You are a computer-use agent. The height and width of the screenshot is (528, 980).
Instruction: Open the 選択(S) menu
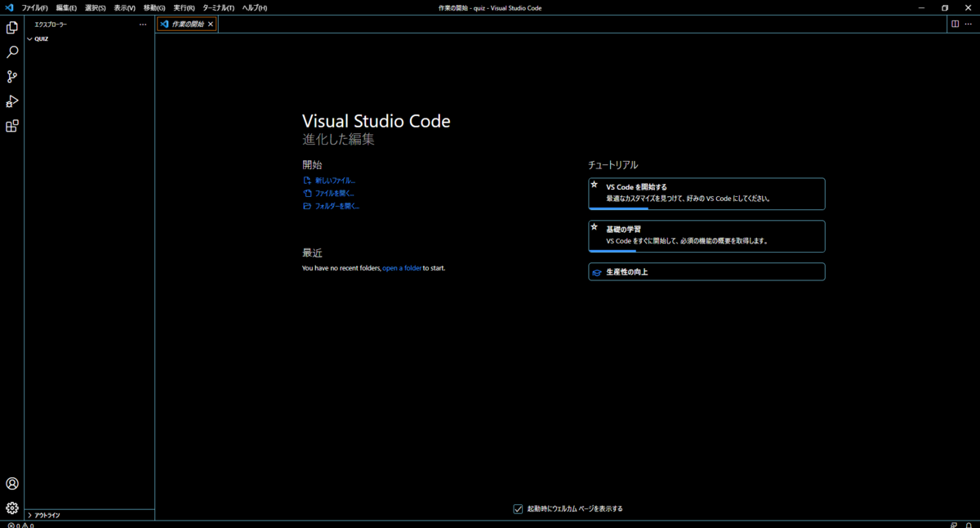[96, 7]
